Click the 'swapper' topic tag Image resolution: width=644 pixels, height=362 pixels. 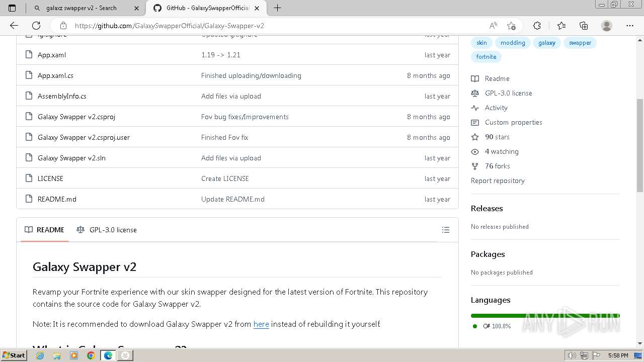[x=580, y=43]
